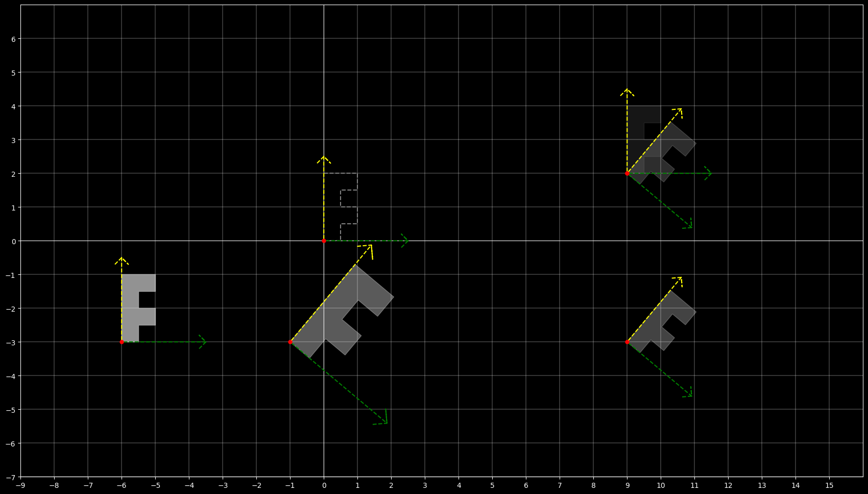Viewport: 868px width, 494px height.
Task: Click the red anchor point at (-6, -3)
Action: 122,342
